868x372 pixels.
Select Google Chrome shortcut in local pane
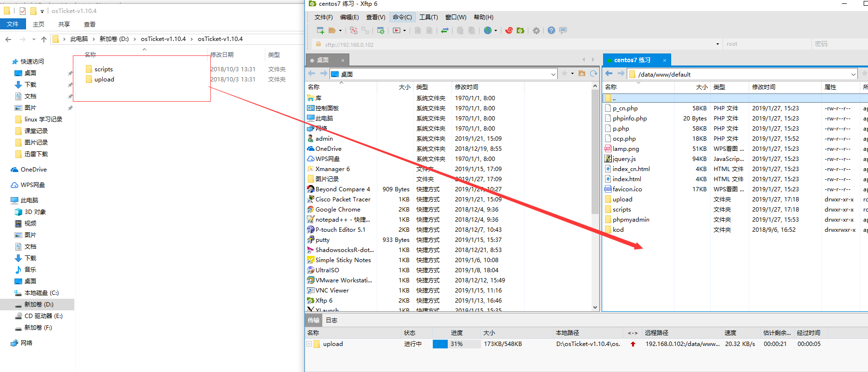[338, 209]
